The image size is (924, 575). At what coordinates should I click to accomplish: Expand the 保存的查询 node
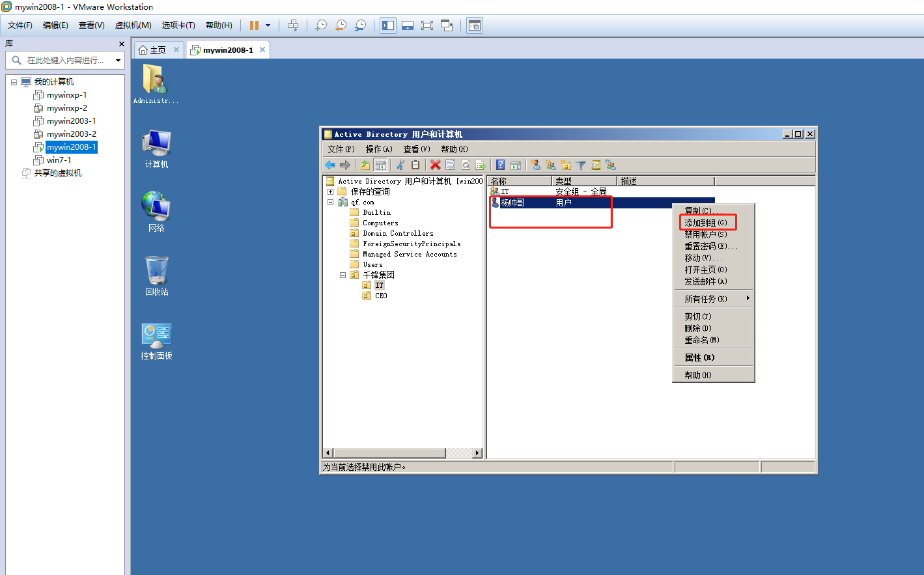330,191
